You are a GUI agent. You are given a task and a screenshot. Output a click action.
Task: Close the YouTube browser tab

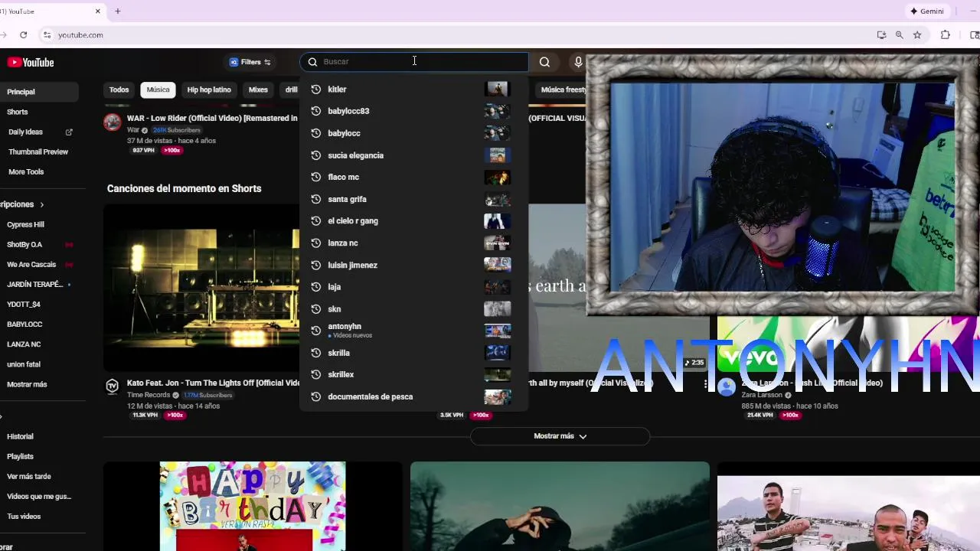[98, 11]
